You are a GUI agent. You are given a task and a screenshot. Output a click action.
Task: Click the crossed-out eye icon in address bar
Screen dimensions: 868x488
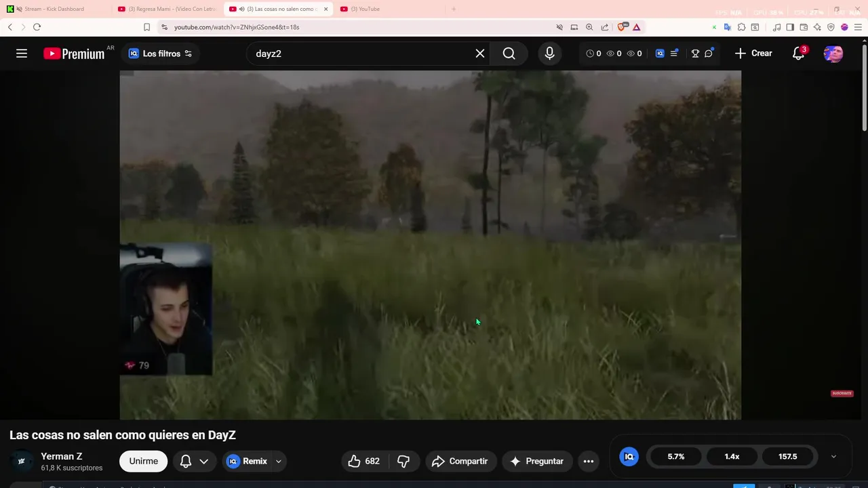[559, 27]
